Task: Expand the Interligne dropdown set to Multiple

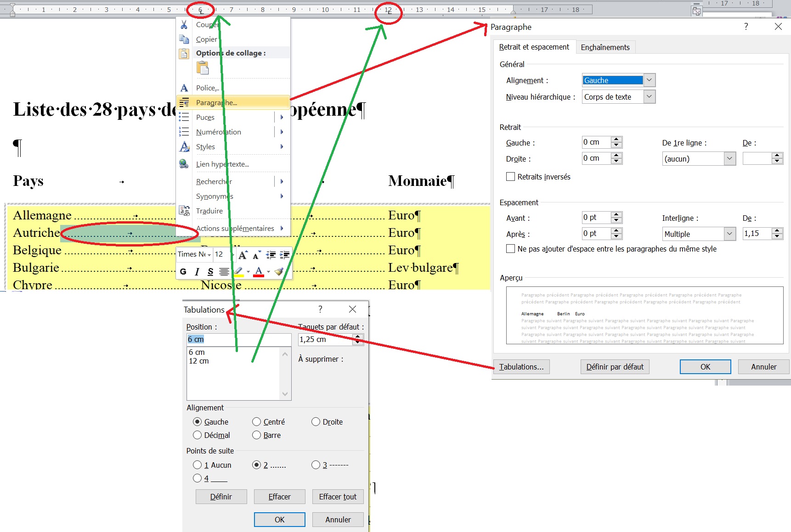Action: [729, 234]
